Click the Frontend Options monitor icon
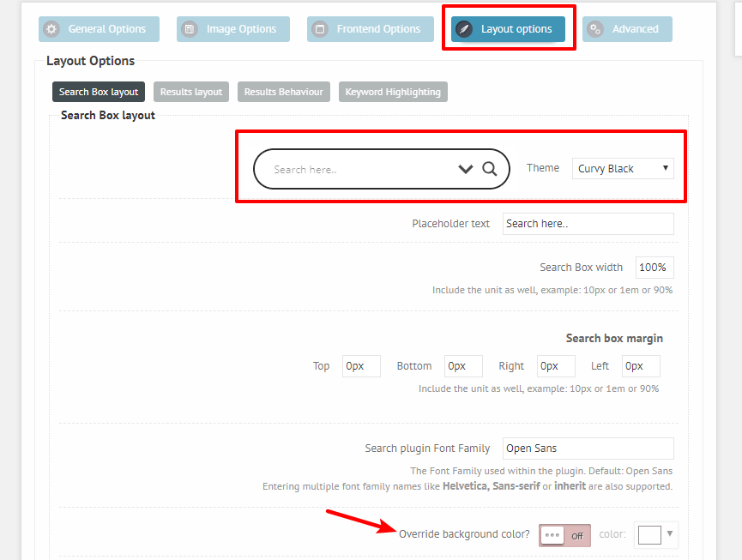This screenshot has width=742, height=560. tap(321, 28)
